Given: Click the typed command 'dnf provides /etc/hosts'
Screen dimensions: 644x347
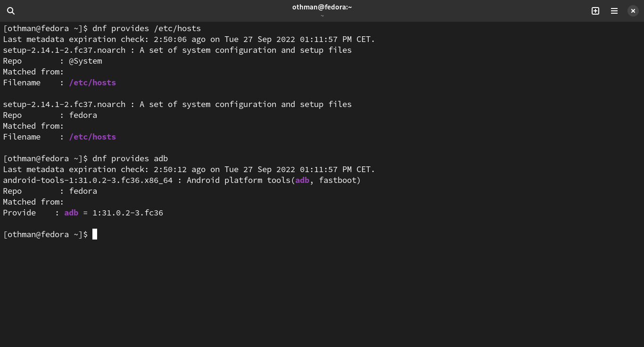Looking at the screenshot, I should coord(147,28).
